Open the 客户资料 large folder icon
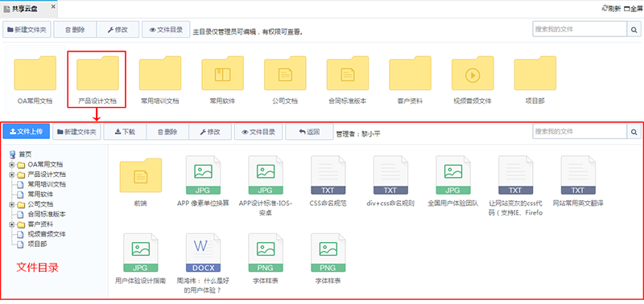This screenshot has width=644, height=304. point(411,72)
